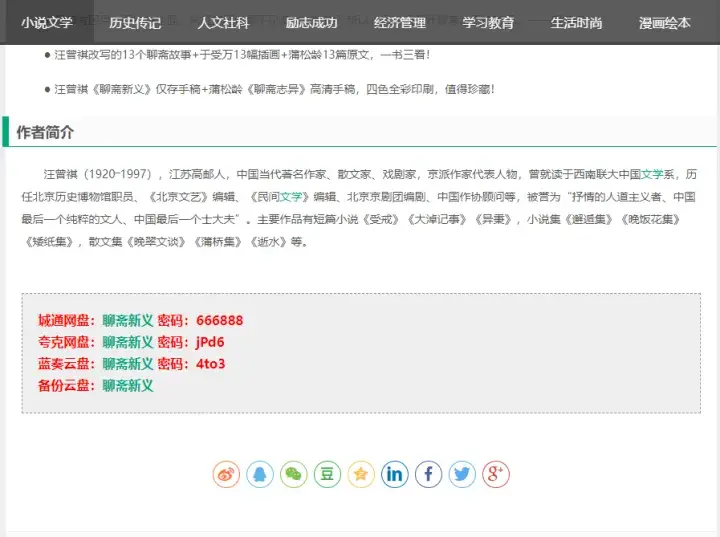This screenshot has width=720, height=537.
Task: Click 作者简介 section heading
Action: [45, 132]
